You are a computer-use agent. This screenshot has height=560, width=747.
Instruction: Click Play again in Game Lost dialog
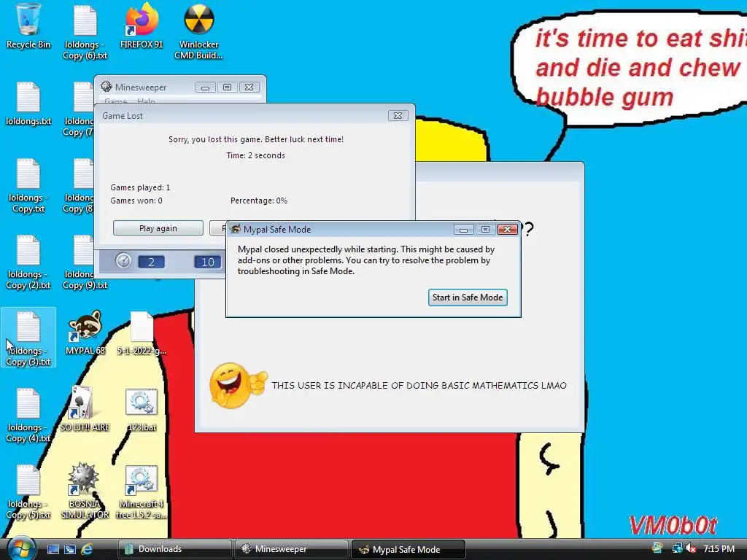pyautogui.click(x=158, y=228)
